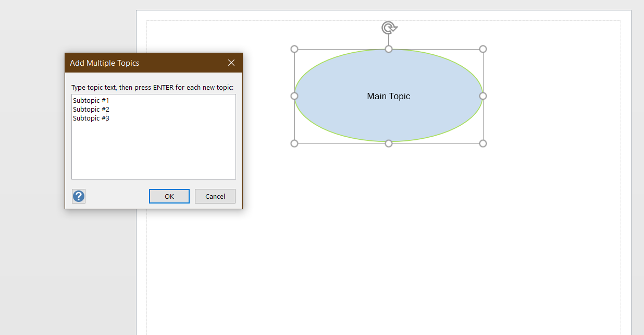Click the right-middle resize handle of the shape
Viewport: 644px width, 335px height.
(483, 96)
